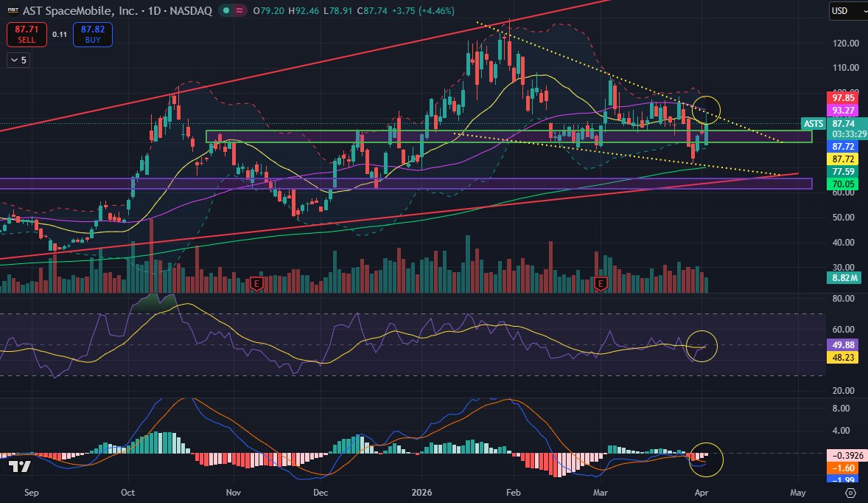Viewport: 868px width, 503px height.
Task: Click the Sep time axis label
Action: (x=32, y=493)
